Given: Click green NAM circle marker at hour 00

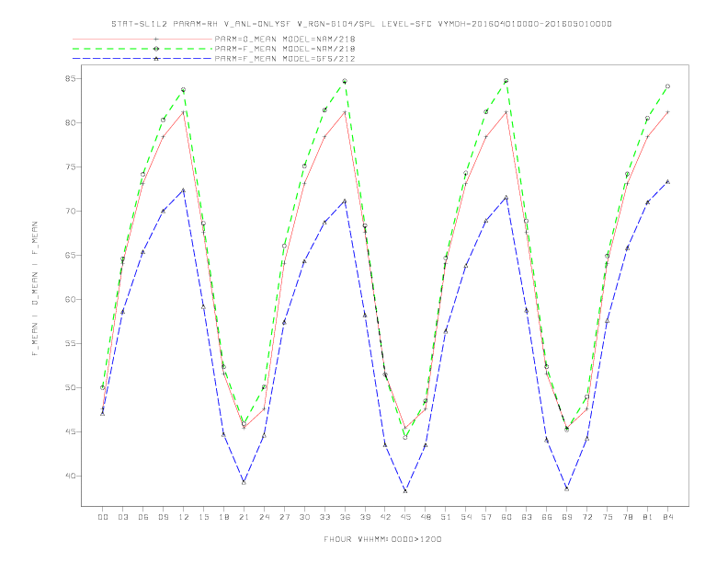Looking at the screenshot, I should tap(103, 387).
